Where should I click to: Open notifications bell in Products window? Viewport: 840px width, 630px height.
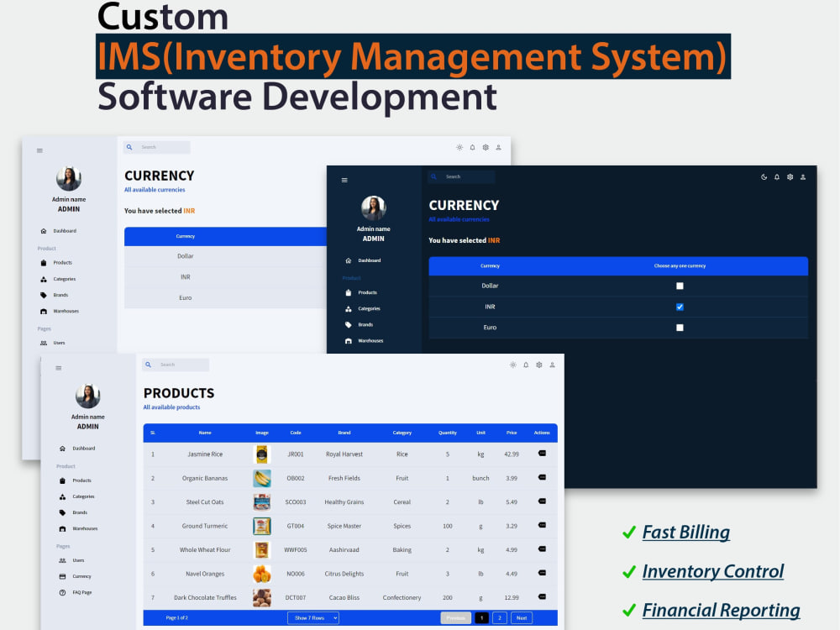point(526,365)
